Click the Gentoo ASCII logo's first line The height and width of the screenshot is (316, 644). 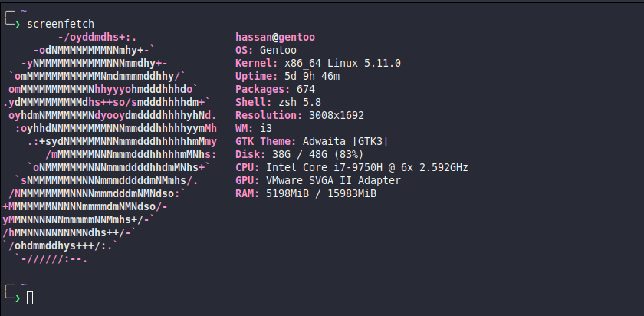pos(97,37)
